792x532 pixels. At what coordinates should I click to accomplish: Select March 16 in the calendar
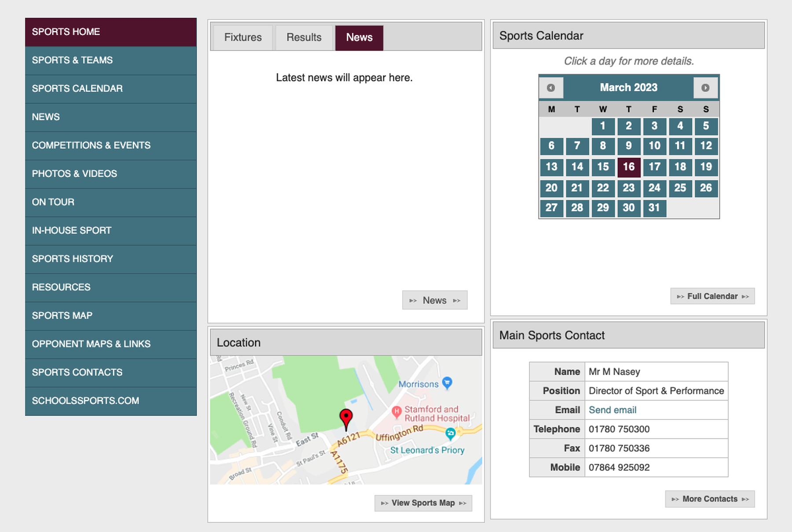pyautogui.click(x=628, y=167)
